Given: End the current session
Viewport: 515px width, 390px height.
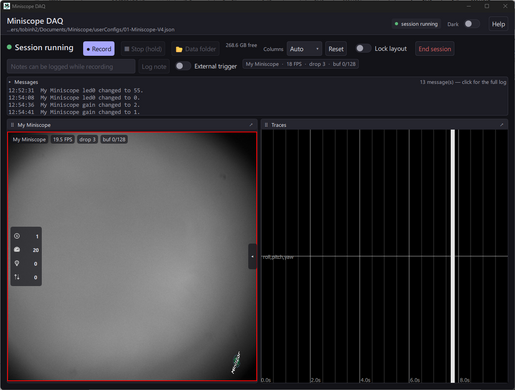Looking at the screenshot, I should [x=434, y=49].
